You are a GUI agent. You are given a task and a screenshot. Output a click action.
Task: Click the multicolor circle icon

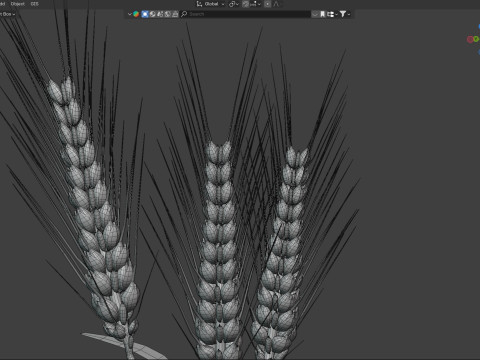136,14
